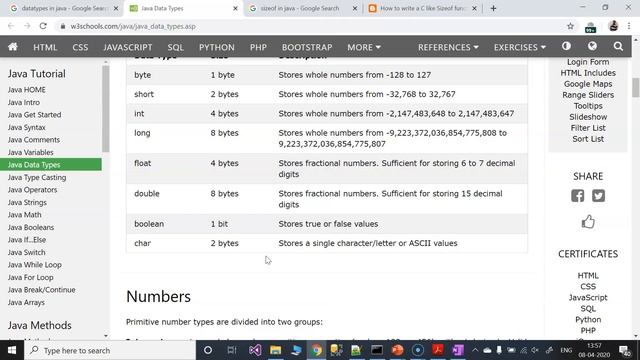Click the thumbs-up like icon
640x360 pixels.
pyautogui.click(x=588, y=222)
